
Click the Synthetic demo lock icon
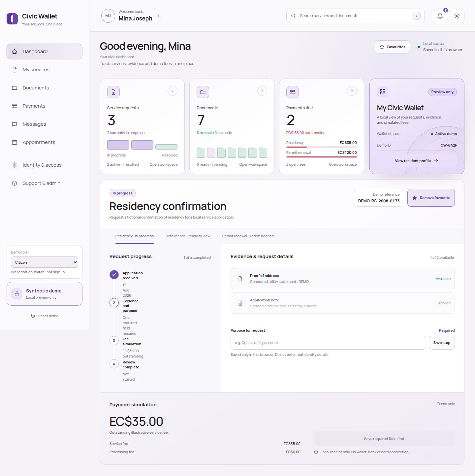point(17,294)
